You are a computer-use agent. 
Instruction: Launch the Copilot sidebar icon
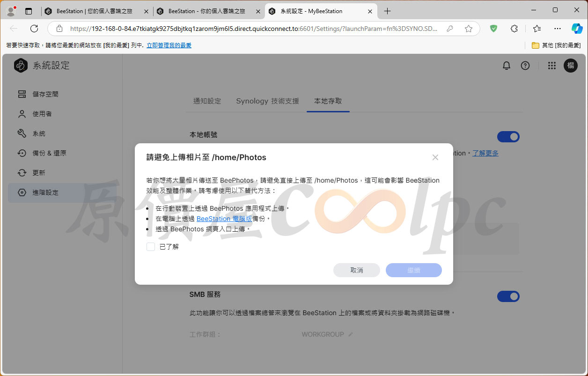(x=577, y=29)
